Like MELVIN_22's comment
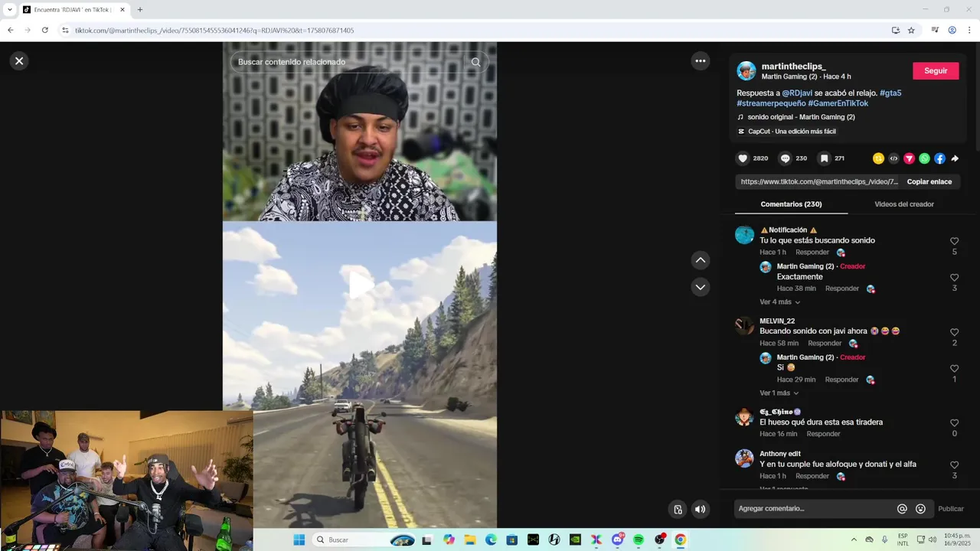This screenshot has height=551, width=980. tap(954, 332)
